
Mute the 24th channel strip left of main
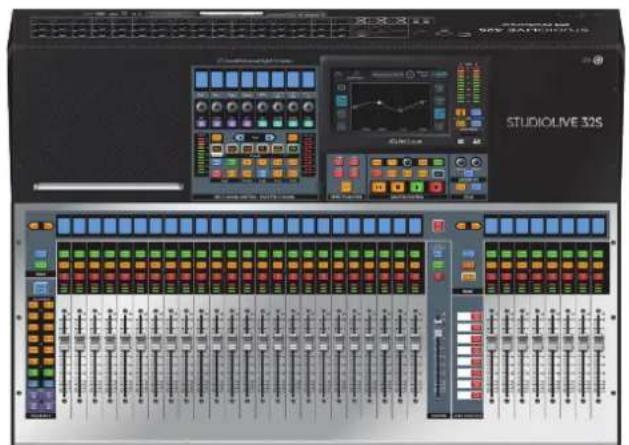415,276
